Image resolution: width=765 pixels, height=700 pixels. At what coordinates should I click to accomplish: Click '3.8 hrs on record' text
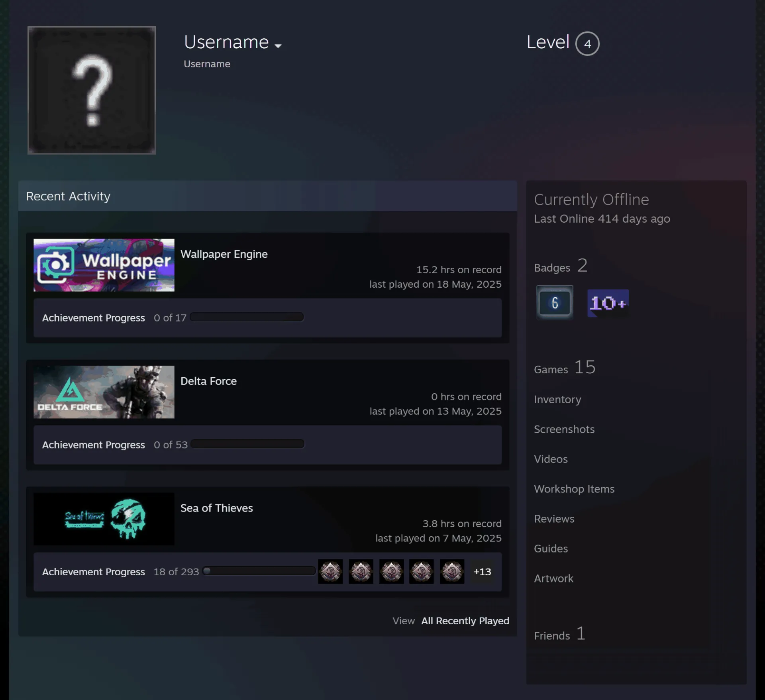(x=462, y=524)
